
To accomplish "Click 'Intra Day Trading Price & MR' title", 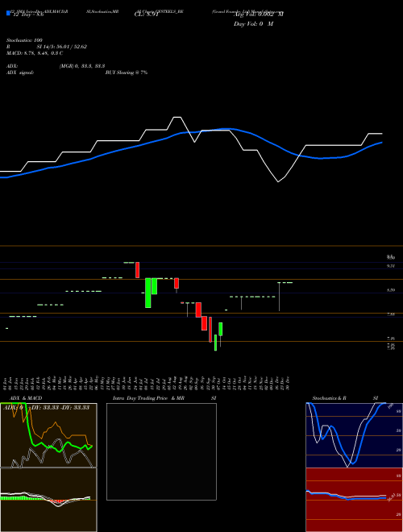I will (x=148, y=398).
